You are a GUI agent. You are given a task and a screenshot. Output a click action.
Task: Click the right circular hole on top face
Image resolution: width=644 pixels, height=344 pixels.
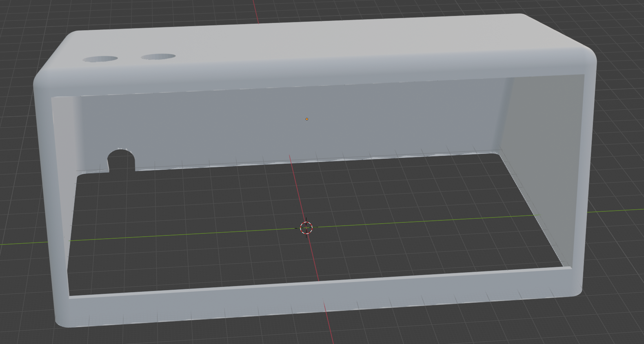[x=158, y=57]
